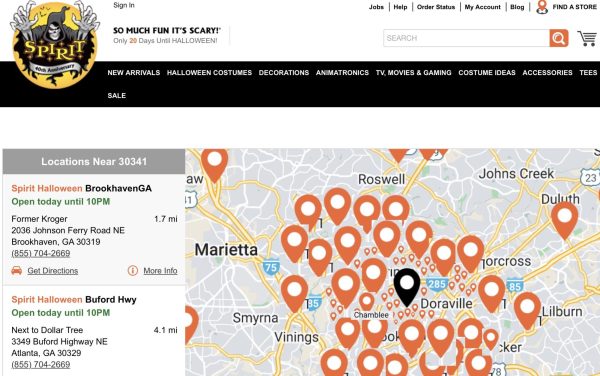600x376 pixels.
Task: Open the Animatronics menu
Action: pos(342,73)
